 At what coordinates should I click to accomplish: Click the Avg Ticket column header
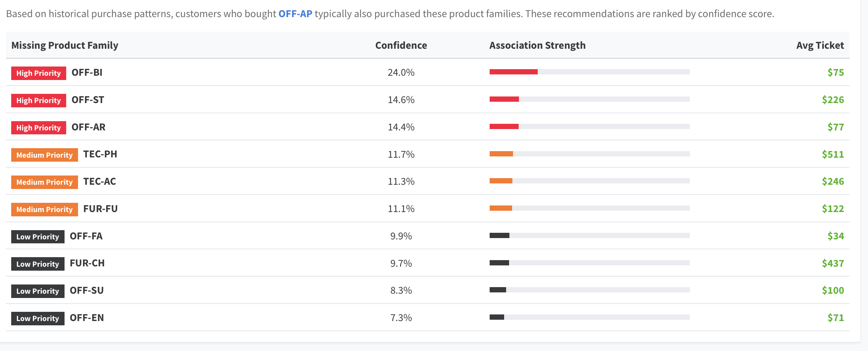point(820,45)
